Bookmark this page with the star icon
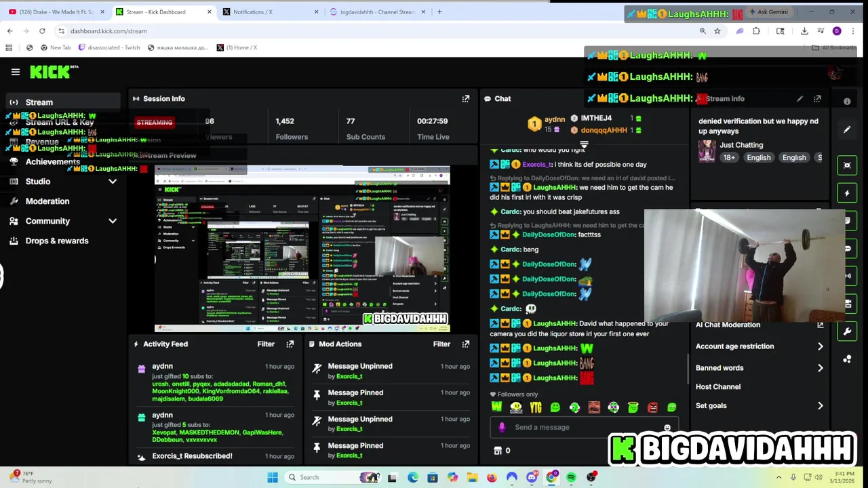868x488 pixels. (x=717, y=31)
